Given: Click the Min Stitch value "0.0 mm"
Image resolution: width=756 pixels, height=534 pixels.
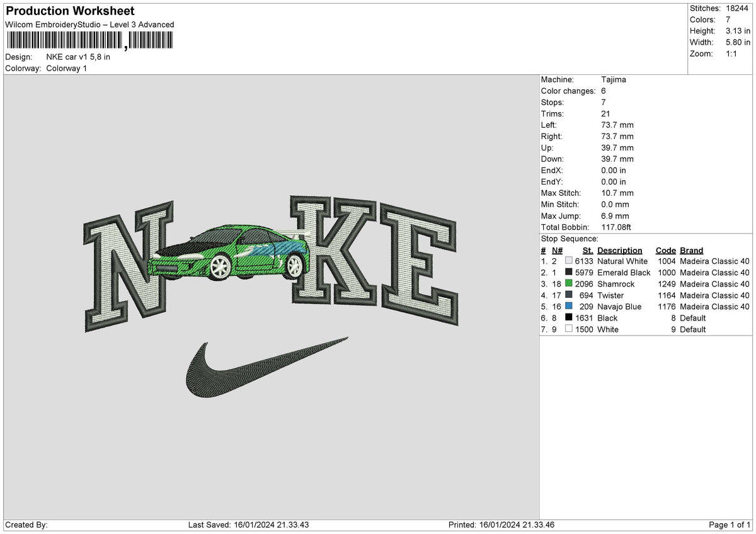Looking at the screenshot, I should click(615, 205).
